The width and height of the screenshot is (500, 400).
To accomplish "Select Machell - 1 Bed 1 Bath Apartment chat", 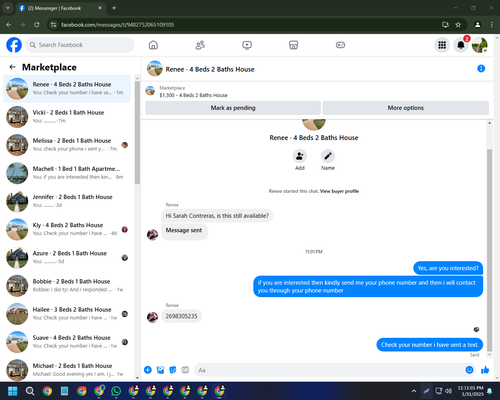I will (x=67, y=173).
